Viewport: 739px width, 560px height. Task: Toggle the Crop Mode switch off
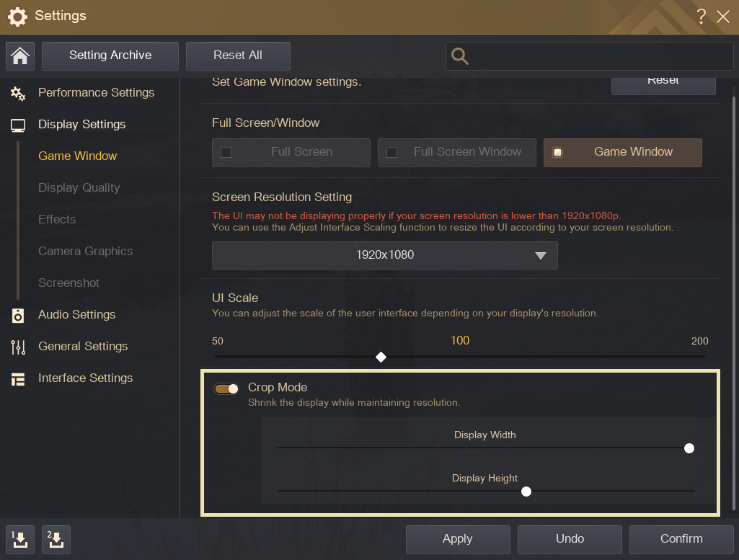(226, 389)
